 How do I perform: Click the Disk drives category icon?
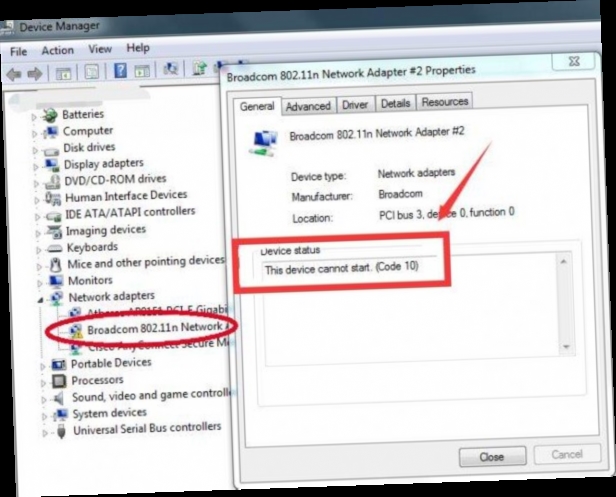click(51, 150)
